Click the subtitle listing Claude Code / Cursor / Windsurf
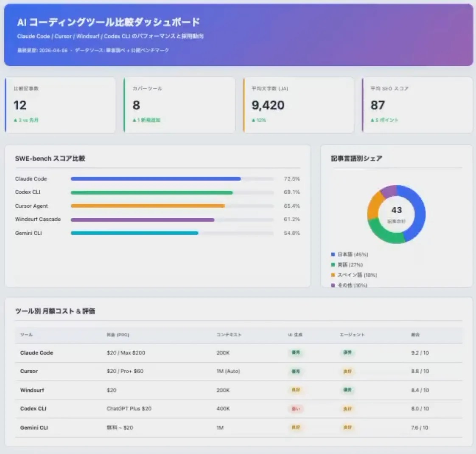The height and width of the screenshot is (454, 476). click(x=110, y=36)
